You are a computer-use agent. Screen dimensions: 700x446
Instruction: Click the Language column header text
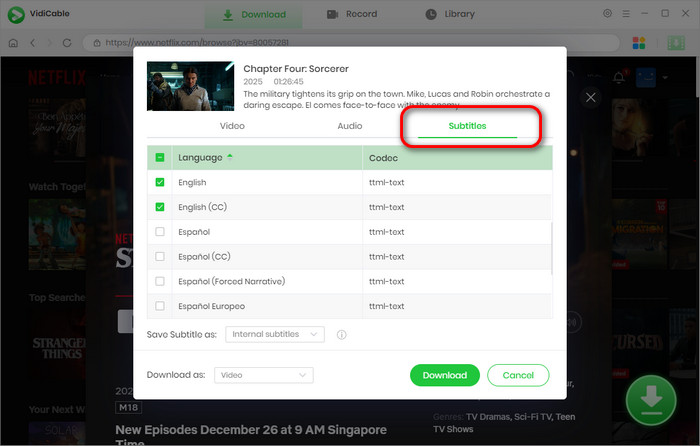click(x=200, y=158)
